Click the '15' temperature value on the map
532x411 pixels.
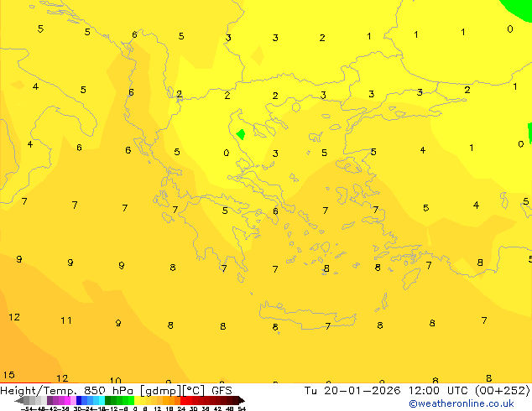[x=9, y=375]
